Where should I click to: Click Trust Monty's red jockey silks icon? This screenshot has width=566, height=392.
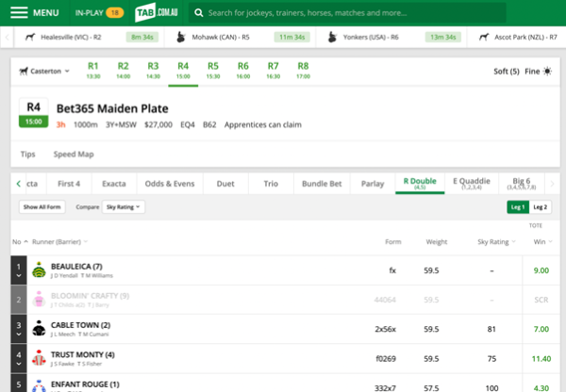coord(39,358)
